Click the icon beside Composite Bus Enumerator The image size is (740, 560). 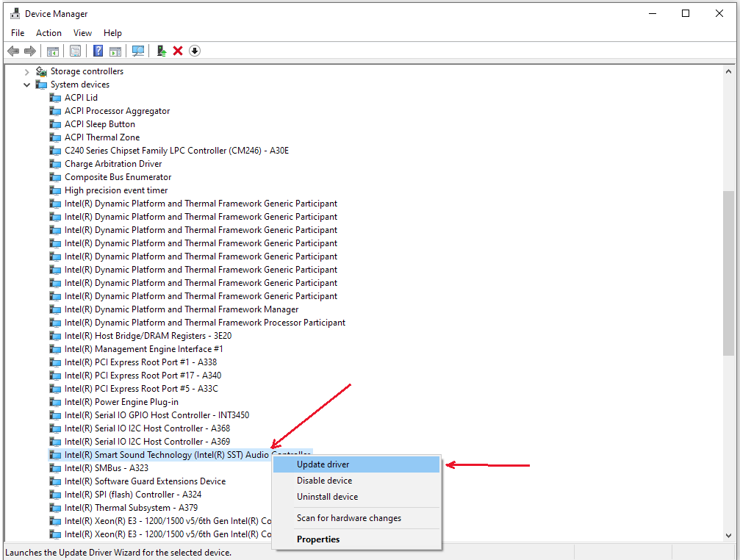(55, 177)
